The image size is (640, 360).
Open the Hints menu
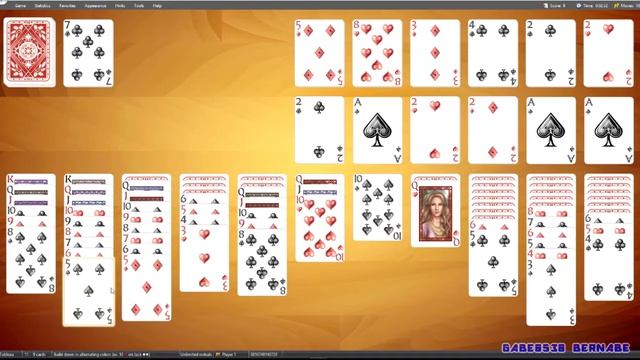point(120,6)
